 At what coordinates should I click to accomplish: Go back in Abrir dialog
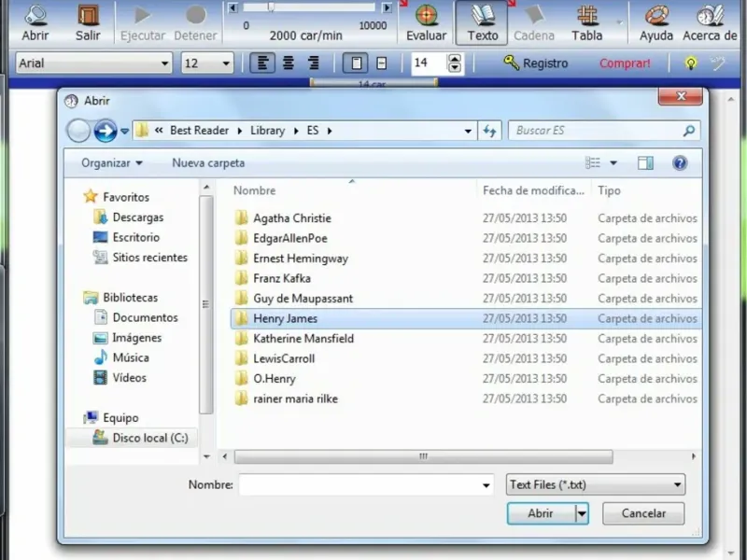point(78,131)
